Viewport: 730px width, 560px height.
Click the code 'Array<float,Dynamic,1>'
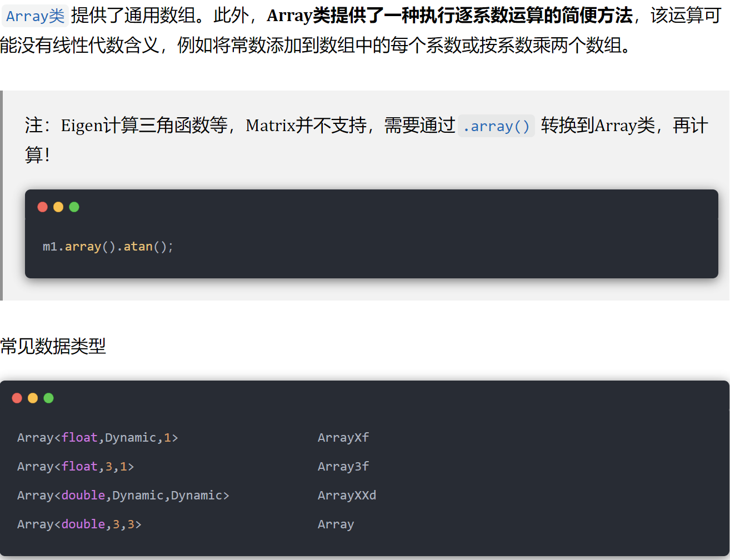coord(98,438)
